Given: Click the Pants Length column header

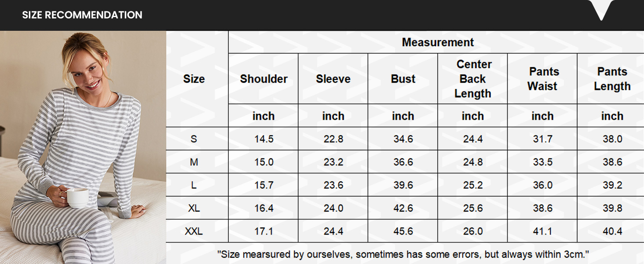Looking at the screenshot, I should pyautogui.click(x=612, y=79).
